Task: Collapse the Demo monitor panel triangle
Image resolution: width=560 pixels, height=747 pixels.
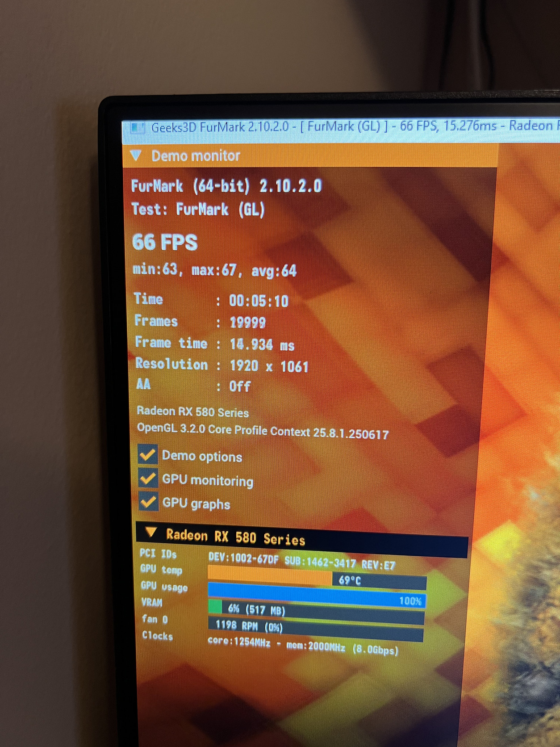Action: [x=136, y=155]
